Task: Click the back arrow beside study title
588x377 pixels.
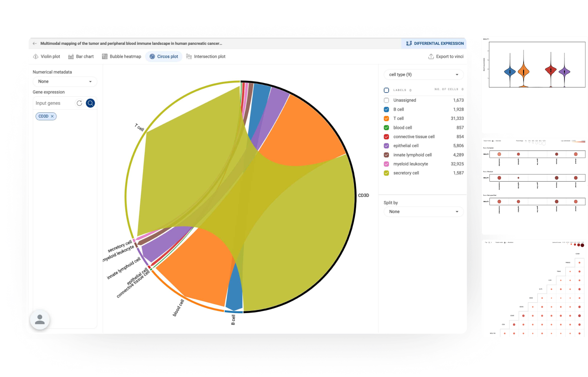Action: 35,44
